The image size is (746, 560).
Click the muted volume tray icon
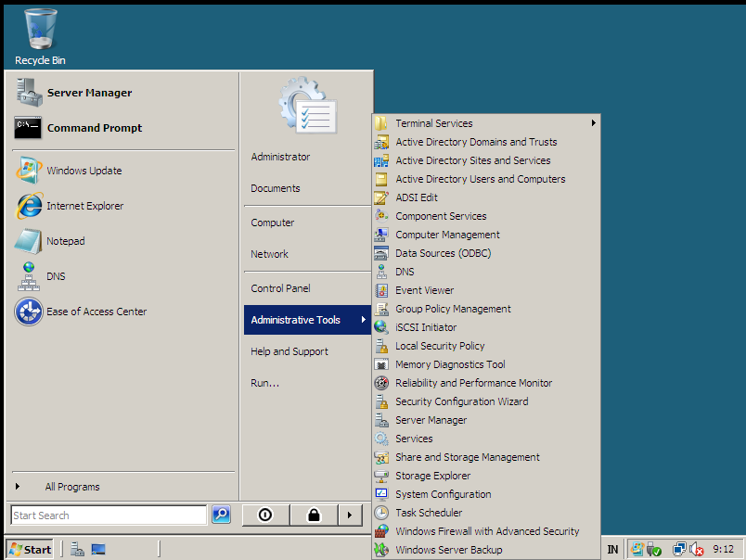(x=697, y=550)
